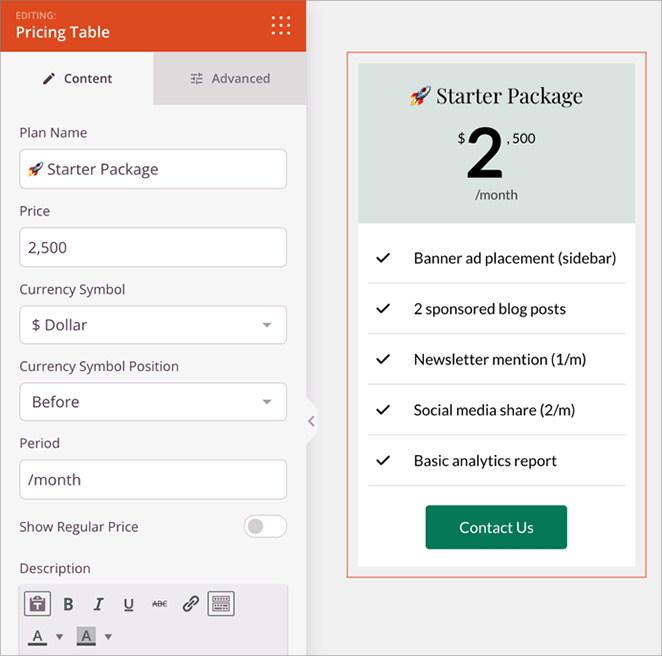Apply italic formatting in Description editor

(98, 604)
